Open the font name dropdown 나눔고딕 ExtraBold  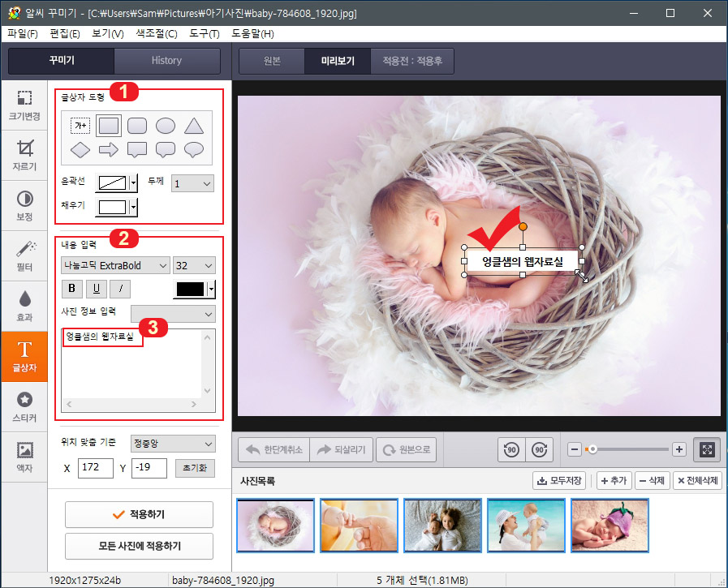point(115,265)
